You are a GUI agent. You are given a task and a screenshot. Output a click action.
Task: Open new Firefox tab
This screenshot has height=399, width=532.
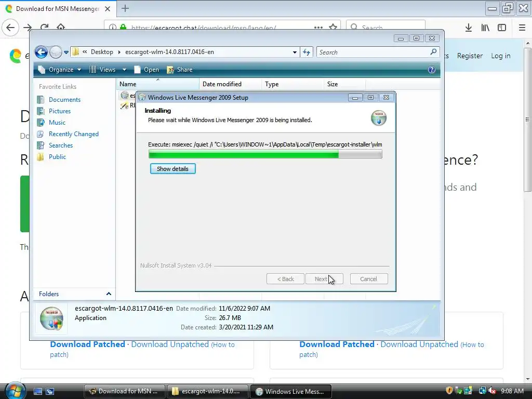point(125,8)
